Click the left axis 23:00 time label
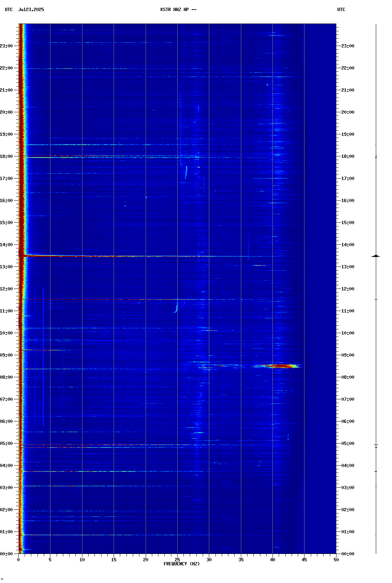392x583 pixels. [x=6, y=46]
